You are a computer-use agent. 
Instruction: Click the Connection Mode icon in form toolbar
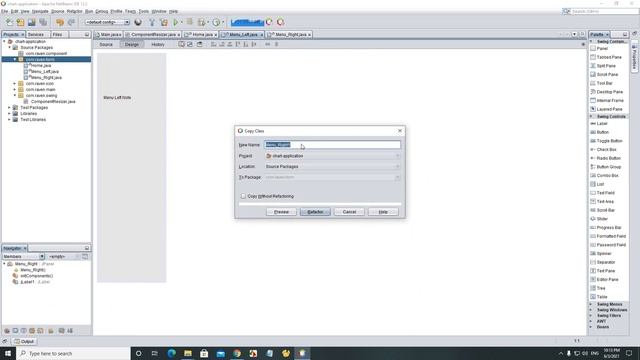[190, 44]
